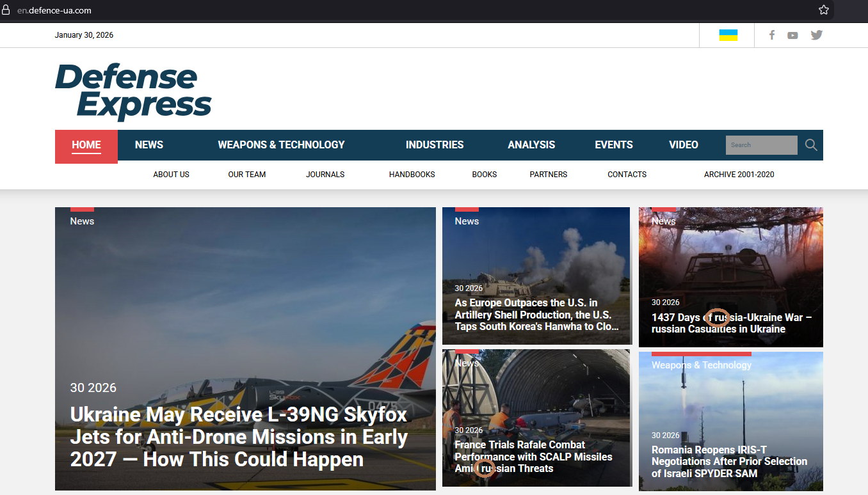Open France Trials Rafale Combat article
868x495 pixels.
533,457
